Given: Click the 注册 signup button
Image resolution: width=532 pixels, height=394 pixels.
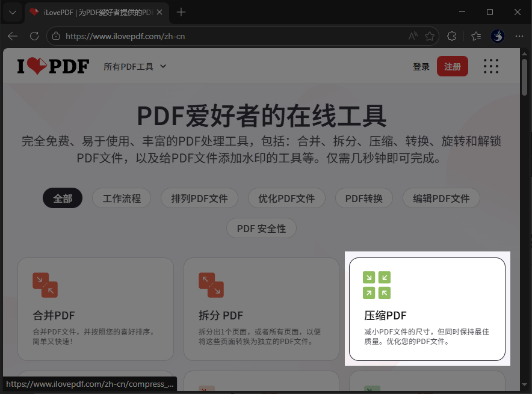Looking at the screenshot, I should 453,66.
